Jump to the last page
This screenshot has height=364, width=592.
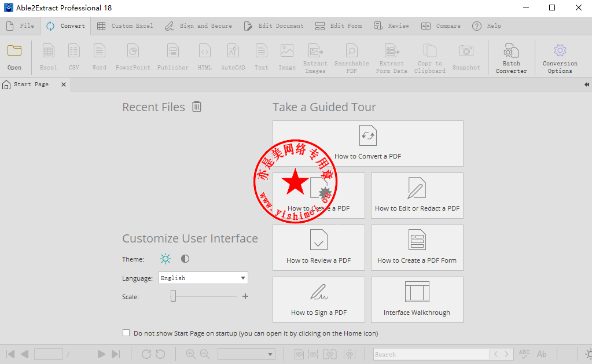point(116,354)
